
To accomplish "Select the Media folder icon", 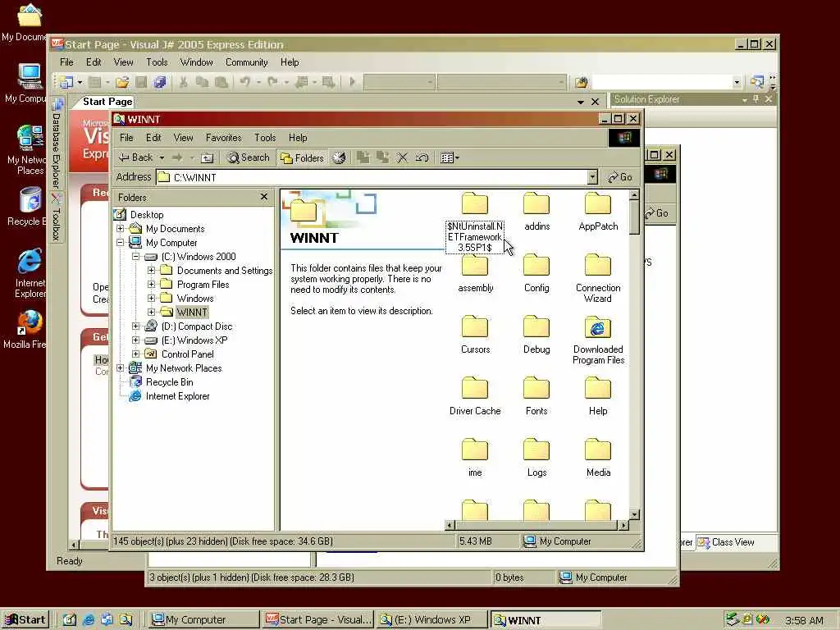I will coord(598,450).
